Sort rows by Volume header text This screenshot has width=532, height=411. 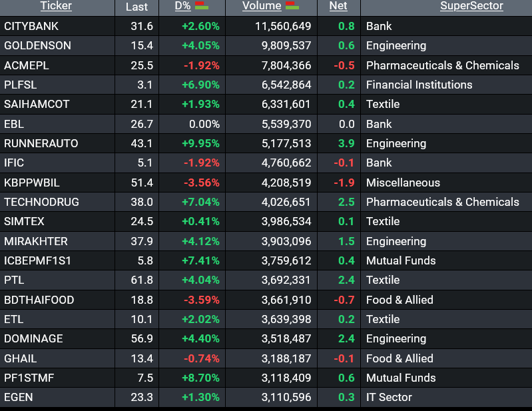[x=262, y=7]
